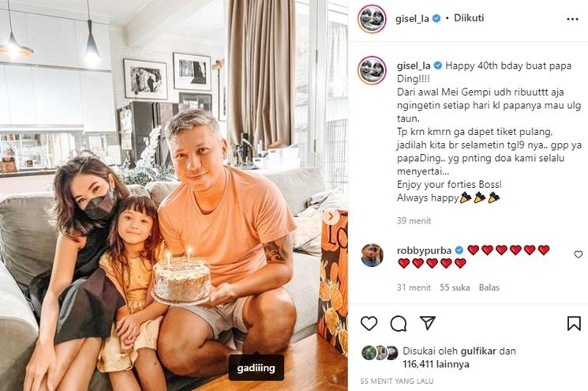Go to next photo carousel arrow
This screenshot has width=588, height=391.
tap(331, 216)
